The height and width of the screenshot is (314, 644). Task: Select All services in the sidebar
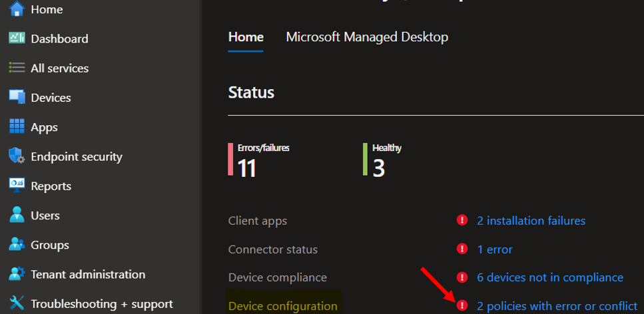59,68
